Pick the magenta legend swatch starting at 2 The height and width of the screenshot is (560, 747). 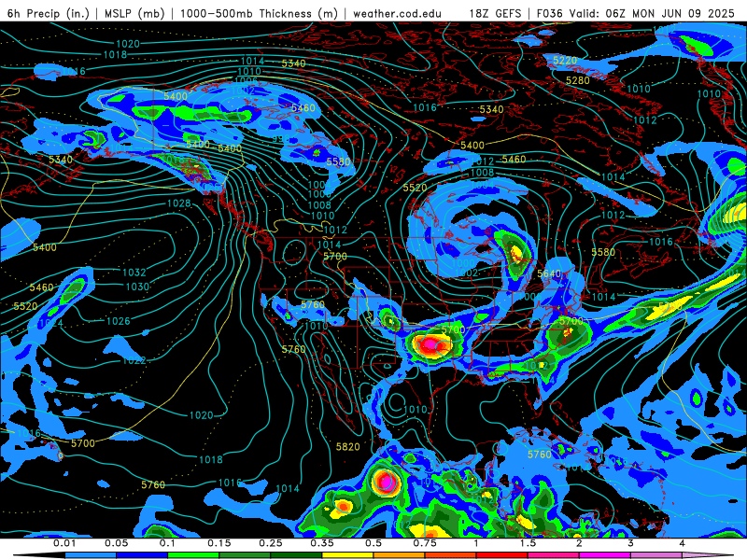[605, 555]
